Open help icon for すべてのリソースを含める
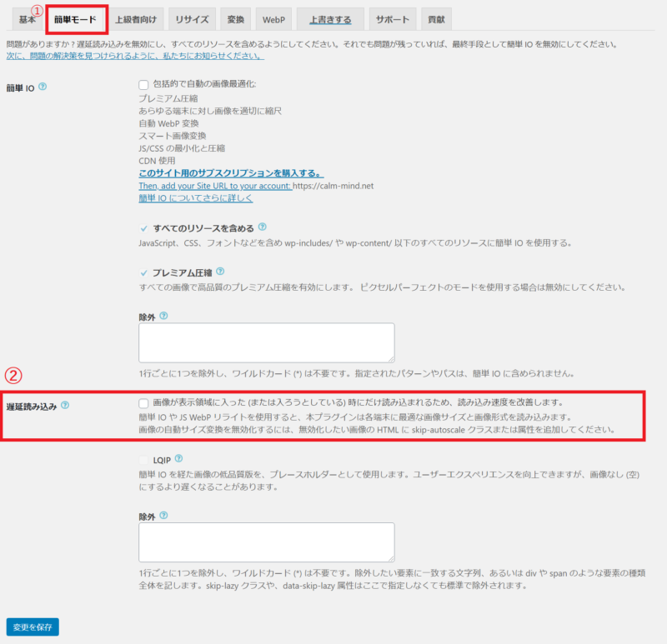 point(263,227)
